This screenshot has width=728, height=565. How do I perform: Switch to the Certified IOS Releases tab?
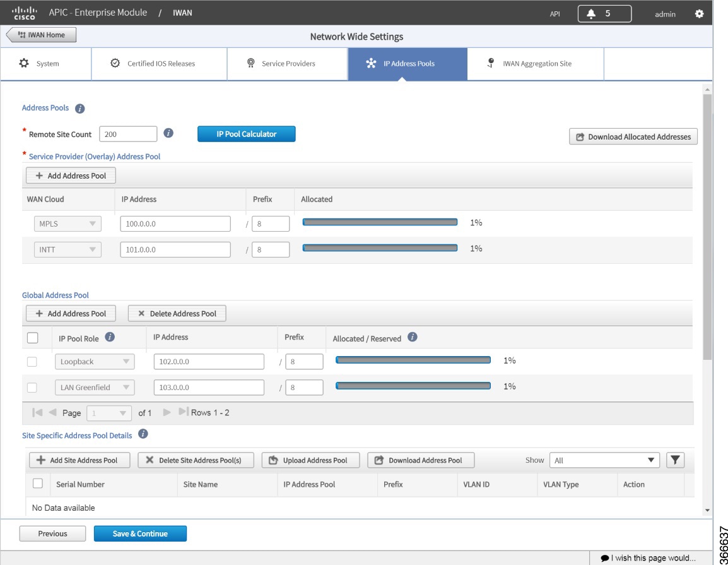(159, 64)
